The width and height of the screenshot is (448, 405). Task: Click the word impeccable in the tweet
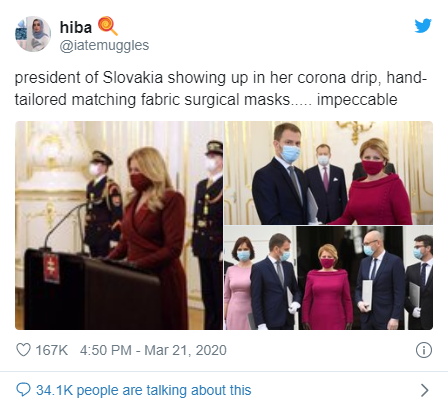pos(357,100)
